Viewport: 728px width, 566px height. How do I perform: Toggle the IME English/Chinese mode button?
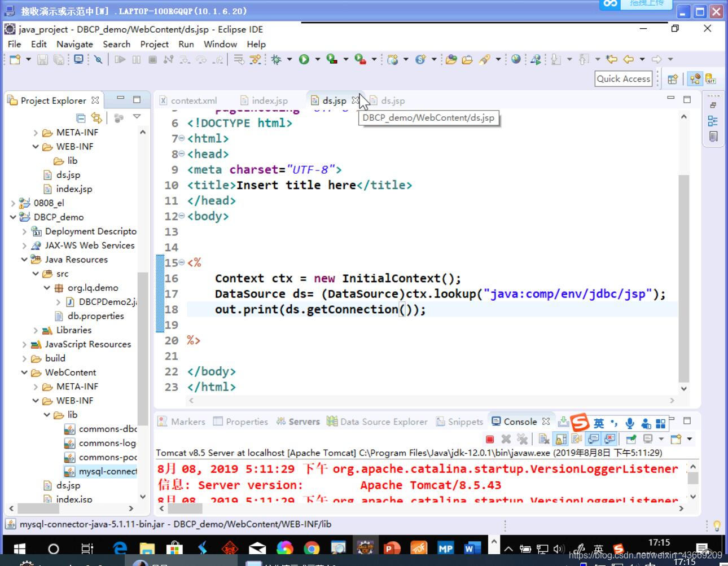599,423
